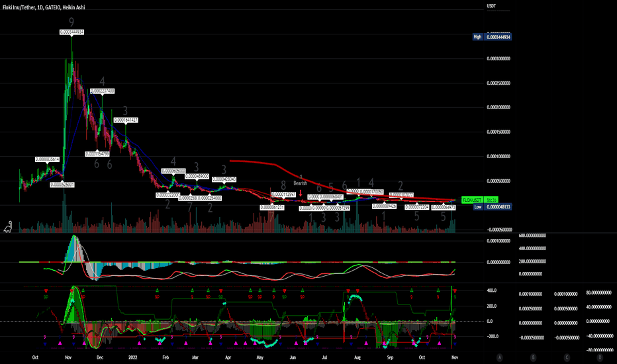Click 80.0000000000 on the rightmost scale

click(x=598, y=293)
